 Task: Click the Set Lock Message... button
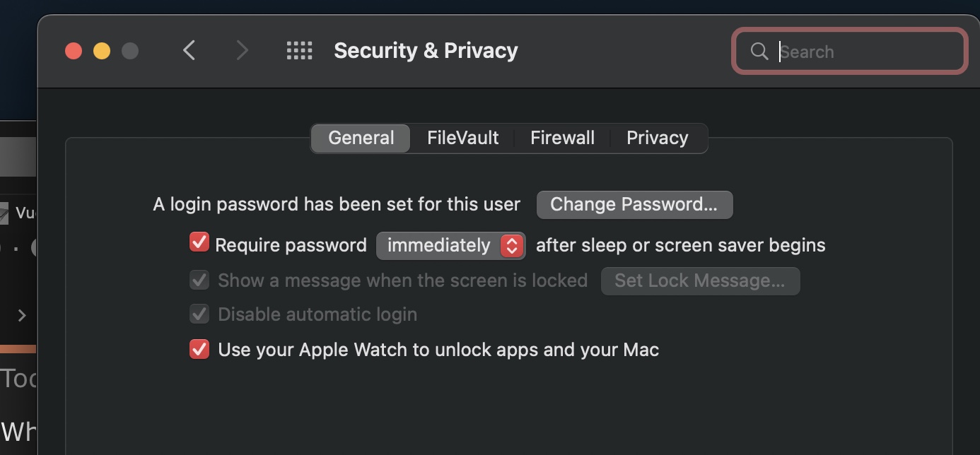coord(699,280)
